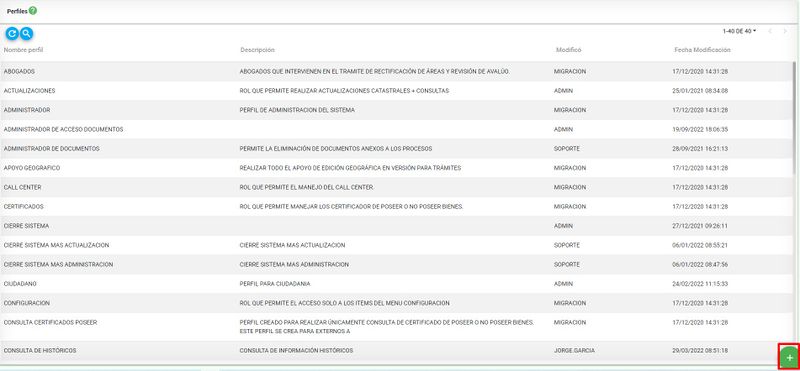The width and height of the screenshot is (800, 371).
Task: Select the ABOGADOS profile row
Action: pos(396,71)
